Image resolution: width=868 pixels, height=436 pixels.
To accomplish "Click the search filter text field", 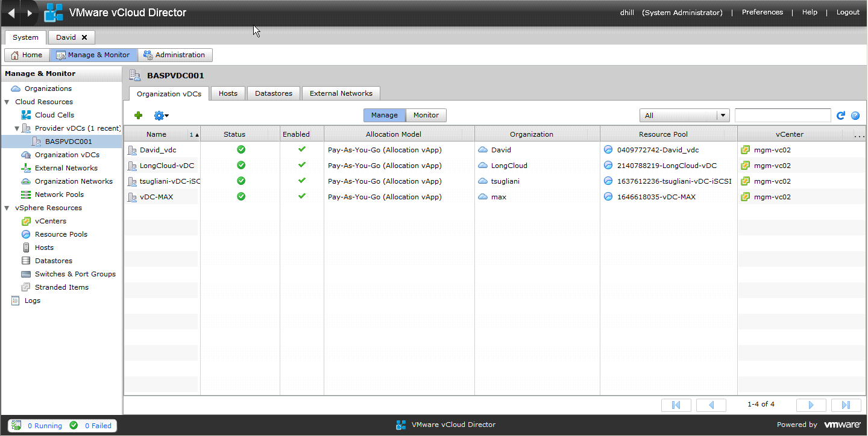I will 783,116.
